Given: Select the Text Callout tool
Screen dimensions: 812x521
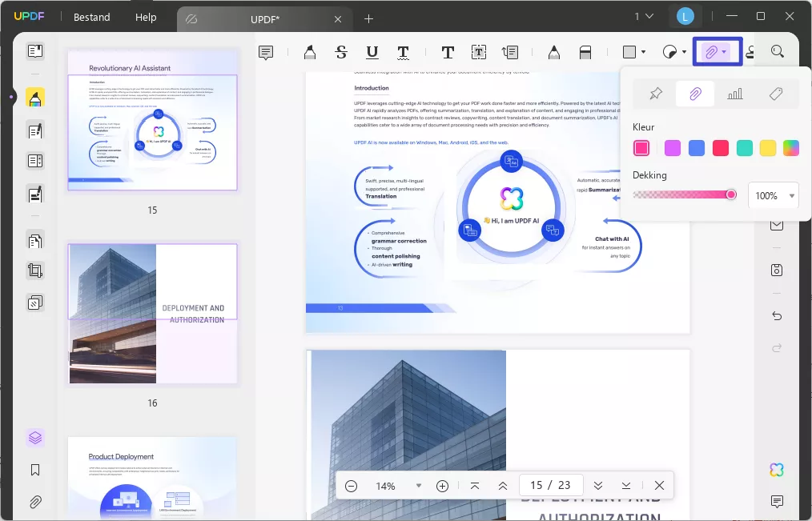Looking at the screenshot, I should coord(509,52).
